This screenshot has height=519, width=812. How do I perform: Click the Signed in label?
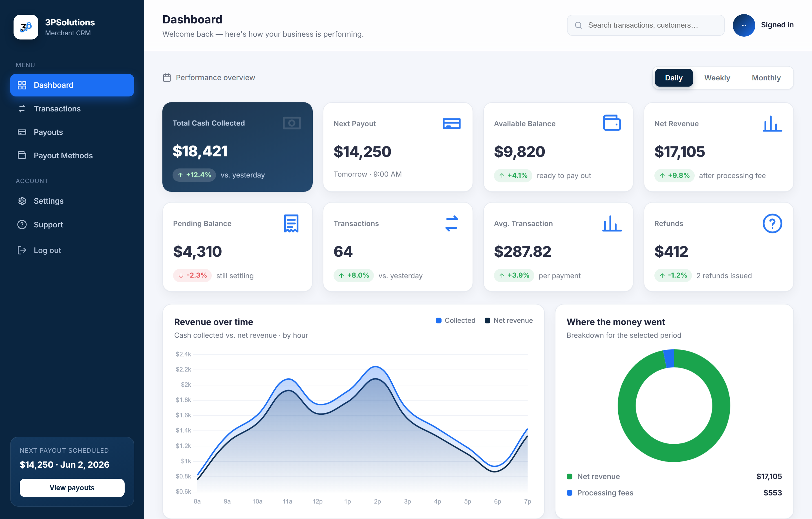777,25
